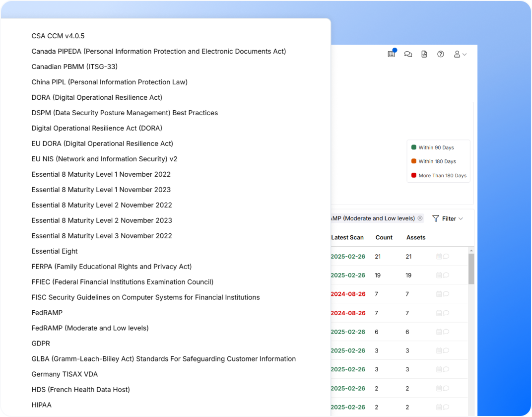Open the help question mark icon
This screenshot has height=417, width=532.
440,54
